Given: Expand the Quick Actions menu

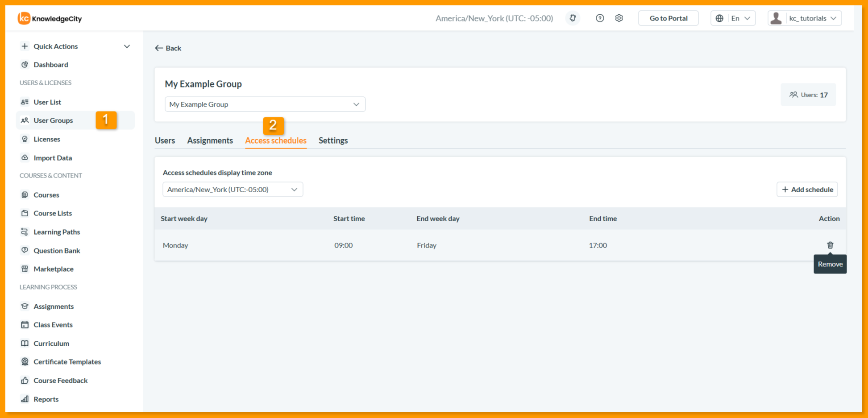Looking at the screenshot, I should click(x=75, y=46).
